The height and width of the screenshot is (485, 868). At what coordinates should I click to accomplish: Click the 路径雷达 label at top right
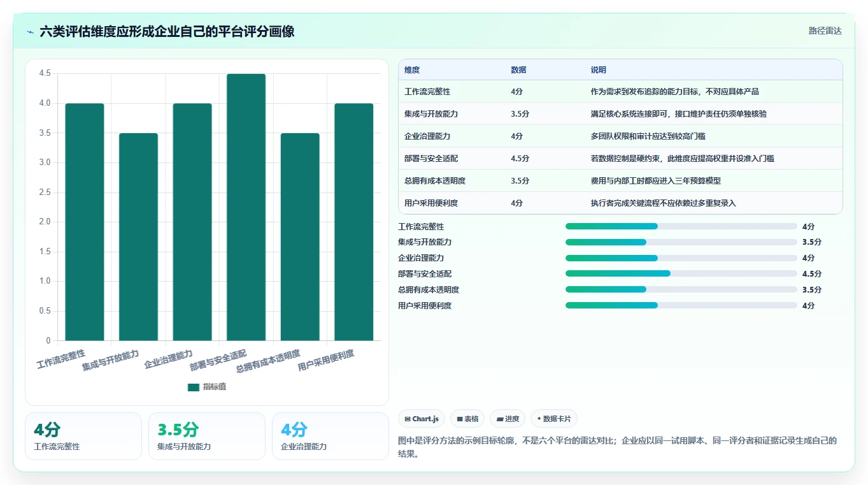[x=825, y=31]
